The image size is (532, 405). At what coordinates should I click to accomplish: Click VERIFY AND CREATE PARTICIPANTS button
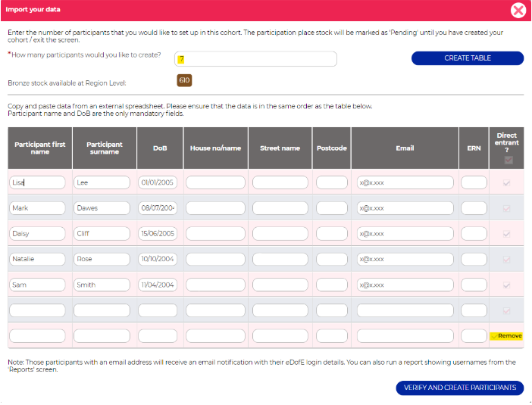pyautogui.click(x=460, y=388)
